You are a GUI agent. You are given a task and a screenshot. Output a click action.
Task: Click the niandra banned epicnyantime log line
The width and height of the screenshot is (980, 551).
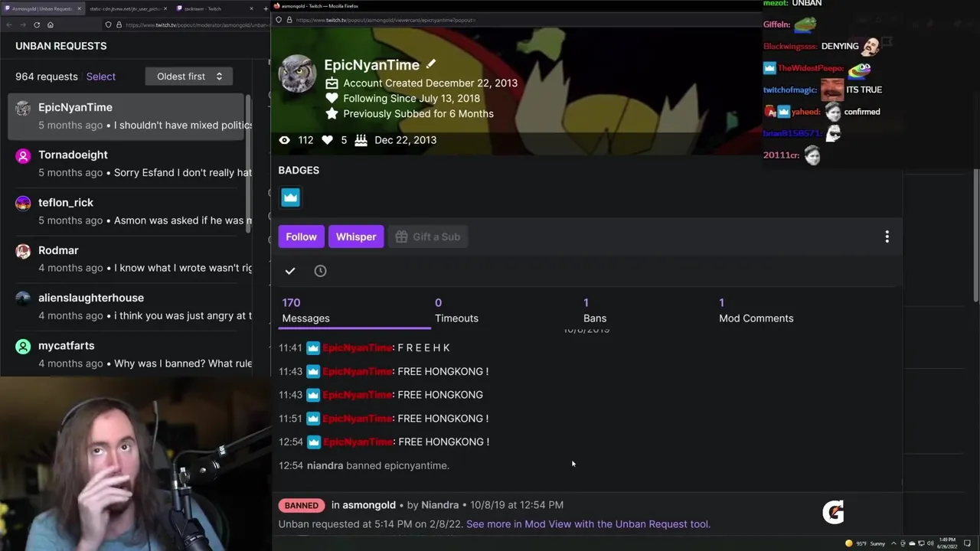(364, 465)
